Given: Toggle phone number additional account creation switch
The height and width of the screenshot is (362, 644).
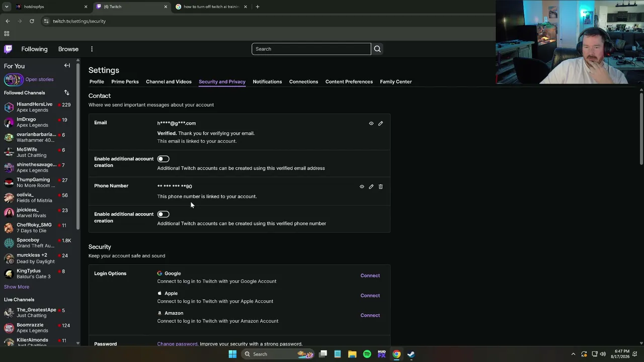Looking at the screenshot, I should pos(163,214).
